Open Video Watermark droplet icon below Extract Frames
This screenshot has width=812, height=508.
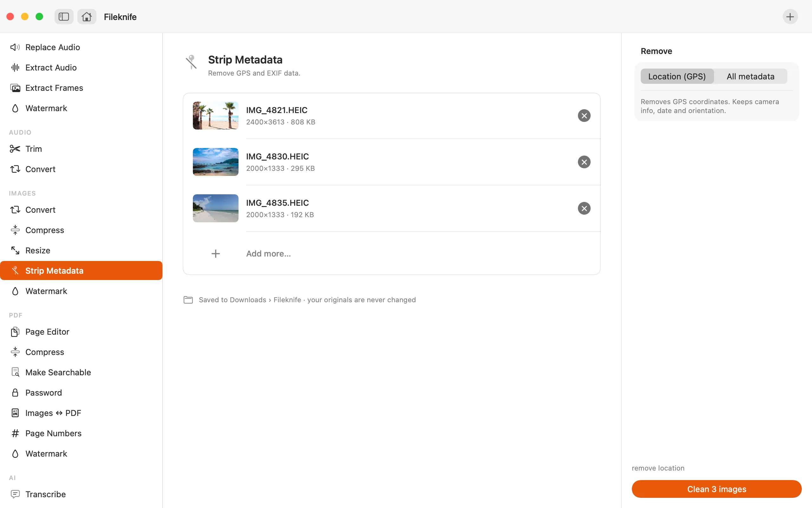[x=15, y=108]
